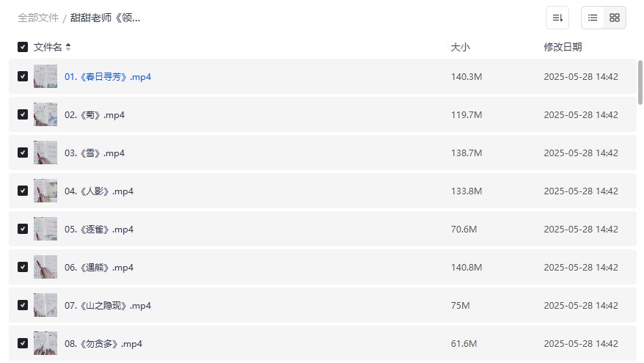This screenshot has width=644, height=363.
Task: Click the thumbnail icon of 07.《山之隐现》.mp4
Action: click(x=45, y=305)
